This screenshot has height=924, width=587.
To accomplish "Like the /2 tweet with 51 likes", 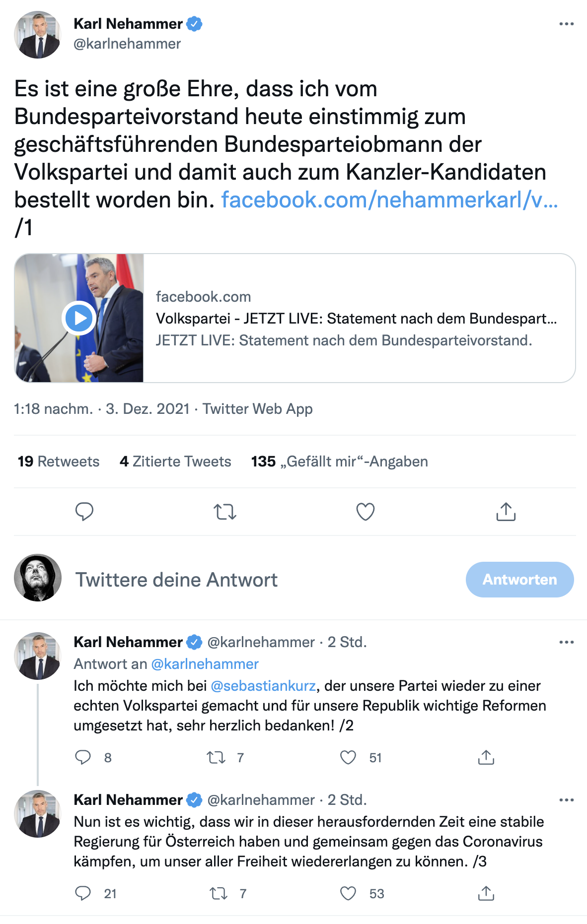I will point(348,757).
